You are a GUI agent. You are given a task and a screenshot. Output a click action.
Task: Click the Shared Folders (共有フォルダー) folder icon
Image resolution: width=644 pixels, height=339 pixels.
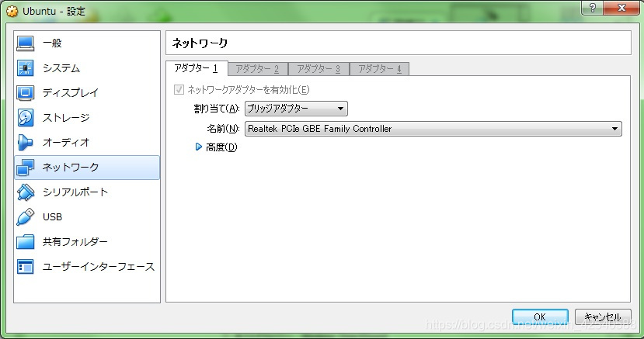[x=26, y=242]
